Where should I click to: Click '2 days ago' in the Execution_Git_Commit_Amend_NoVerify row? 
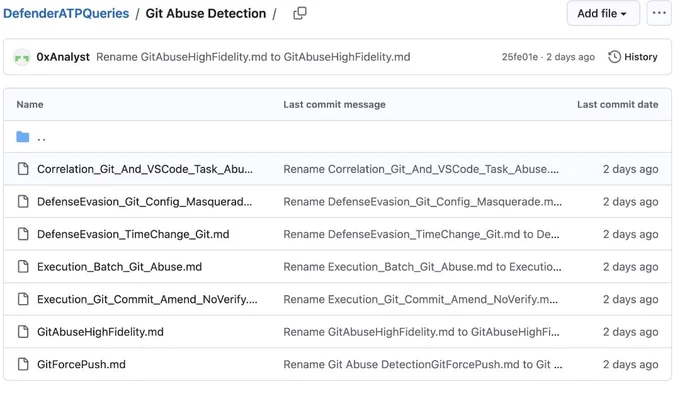(631, 299)
